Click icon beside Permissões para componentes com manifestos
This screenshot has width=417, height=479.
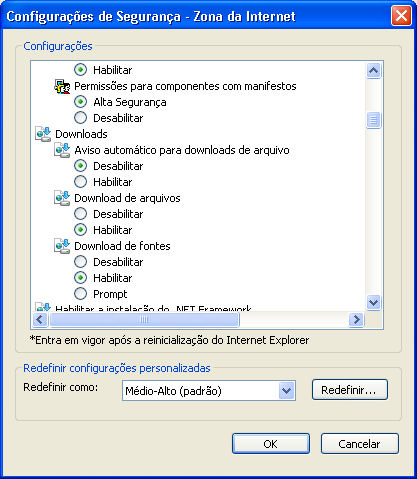(x=62, y=86)
